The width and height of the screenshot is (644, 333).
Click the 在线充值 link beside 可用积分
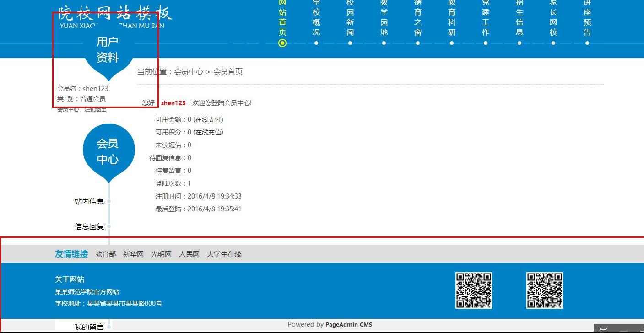coord(208,132)
